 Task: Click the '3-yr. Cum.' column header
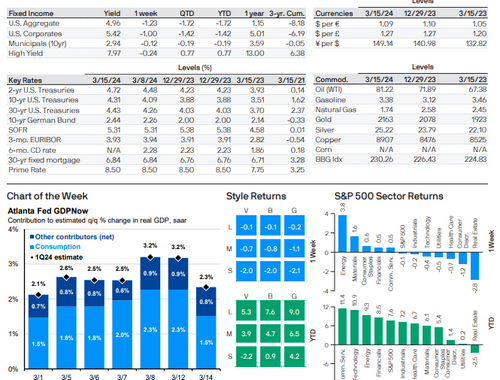click(287, 13)
